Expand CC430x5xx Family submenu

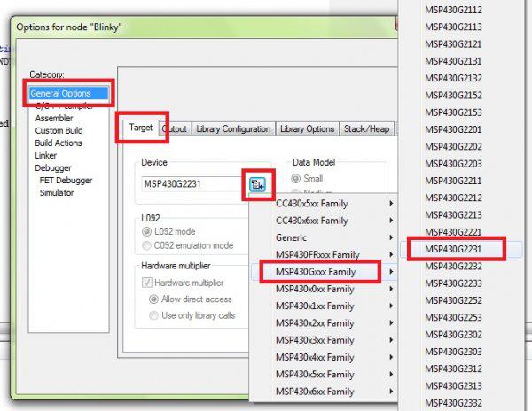324,204
